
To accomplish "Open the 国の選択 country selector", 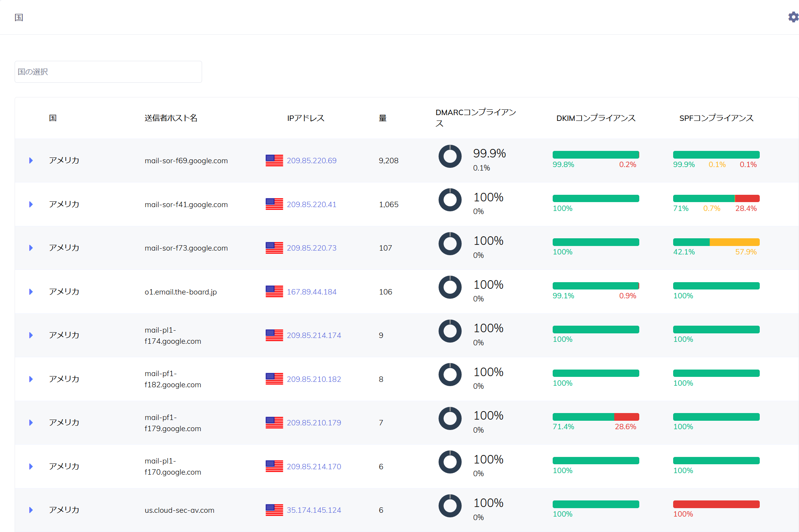I will (108, 72).
